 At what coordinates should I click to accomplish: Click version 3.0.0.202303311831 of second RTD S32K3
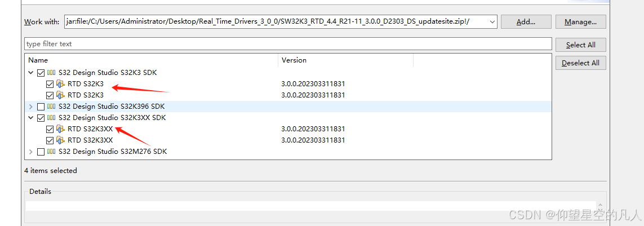[x=313, y=95]
